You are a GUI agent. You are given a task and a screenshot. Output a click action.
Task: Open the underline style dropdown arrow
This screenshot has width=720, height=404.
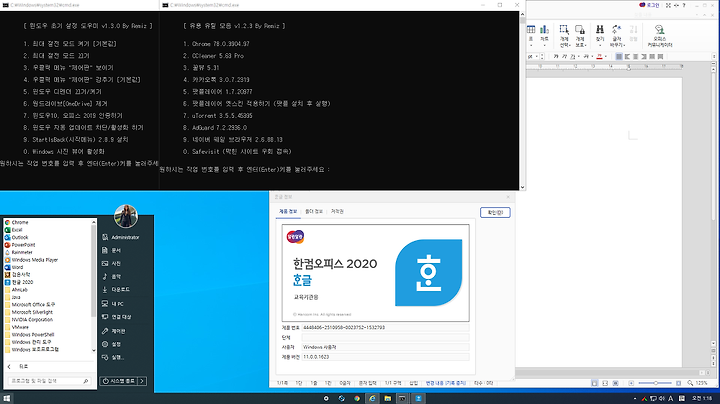pos(579,56)
